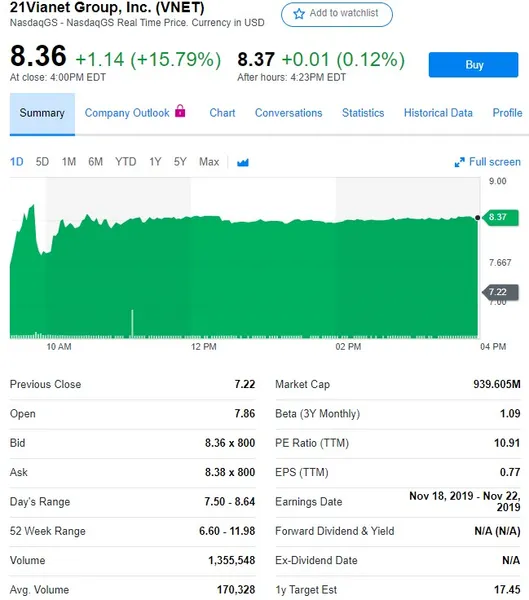Open the Historical Data tab
The image size is (529, 600).
438,113
